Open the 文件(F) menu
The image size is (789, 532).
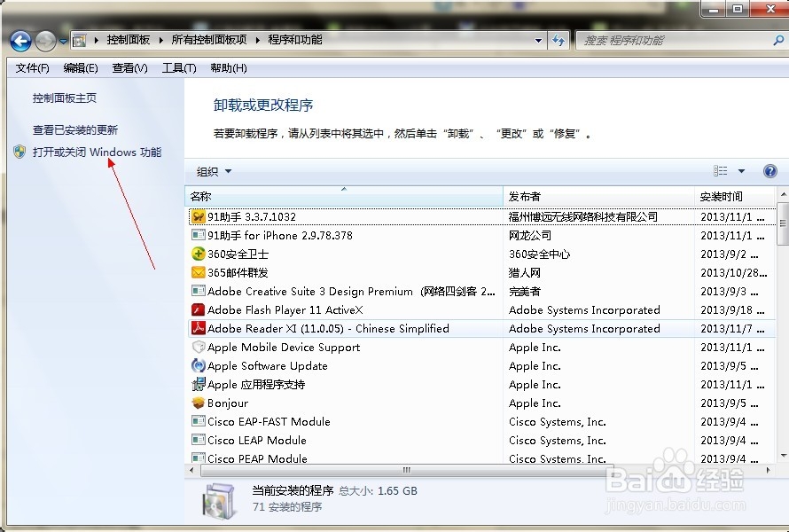(x=32, y=68)
